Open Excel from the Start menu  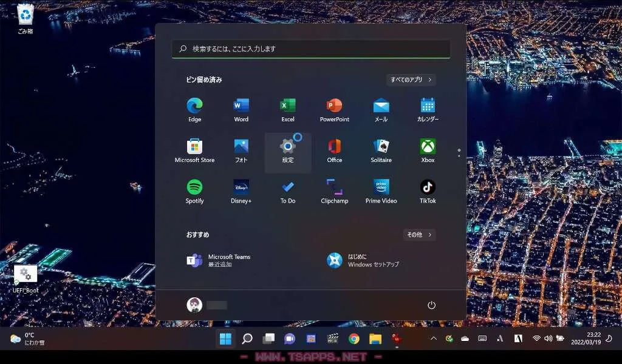[287, 109]
